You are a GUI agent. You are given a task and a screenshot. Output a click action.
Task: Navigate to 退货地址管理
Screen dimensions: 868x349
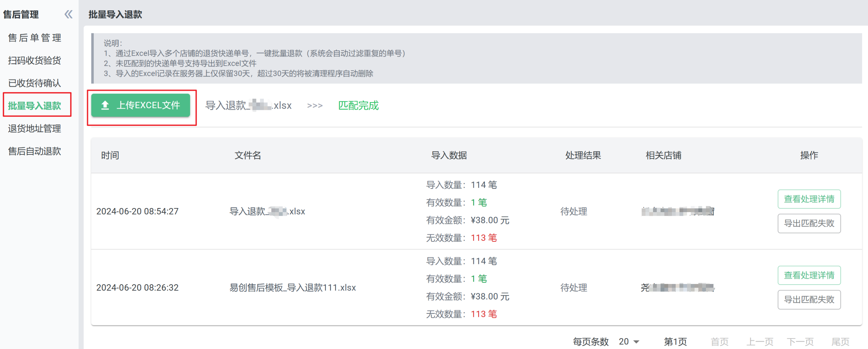[34, 128]
